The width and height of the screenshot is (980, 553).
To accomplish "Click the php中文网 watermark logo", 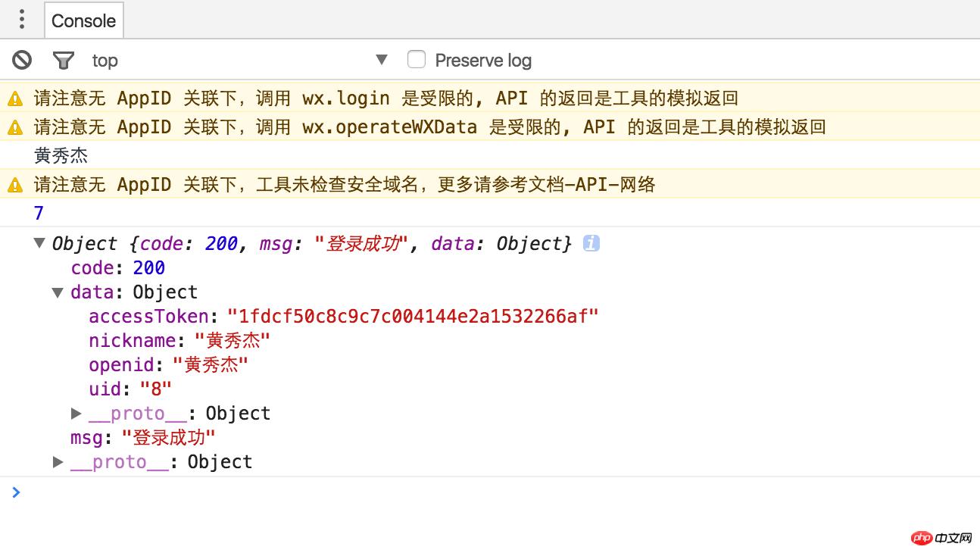I will click(x=941, y=538).
